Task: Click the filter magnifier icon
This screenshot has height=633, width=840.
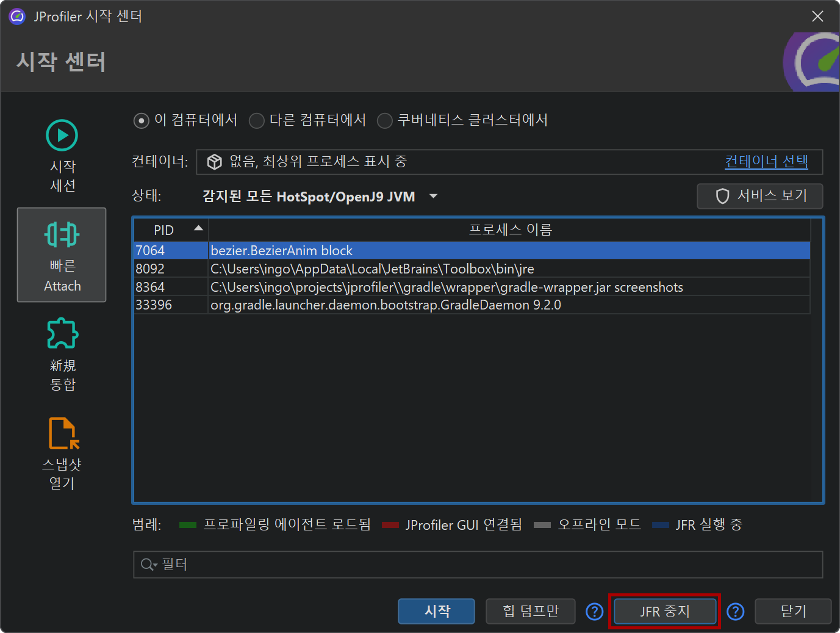Action: [x=148, y=565]
